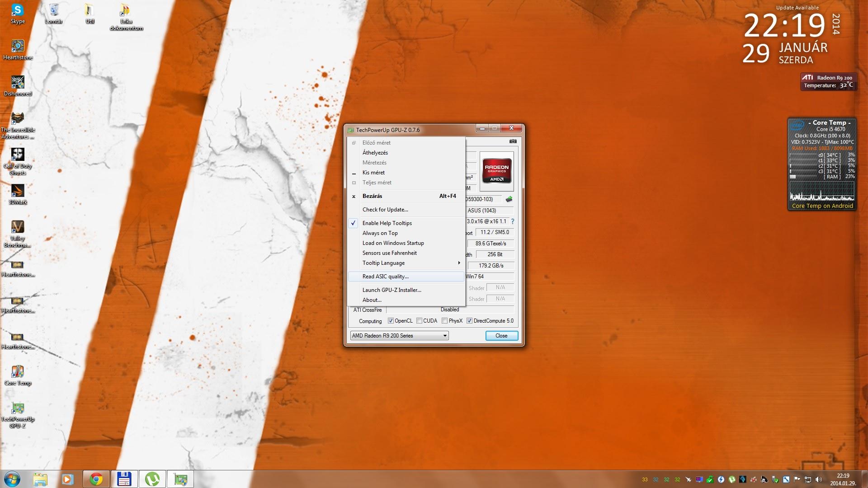Open the Skype desktop shortcut
Viewport: 868px width, 488px height.
click(x=18, y=14)
